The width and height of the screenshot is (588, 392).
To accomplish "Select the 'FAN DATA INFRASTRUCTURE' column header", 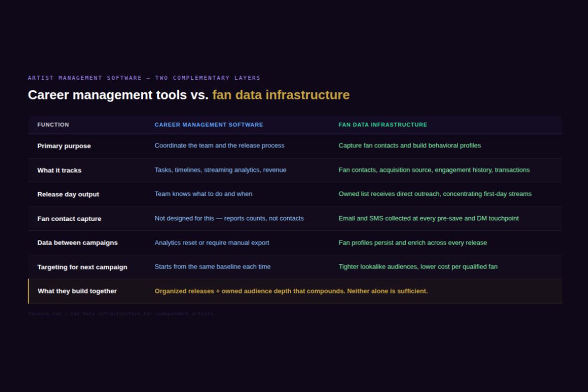I will pyautogui.click(x=383, y=125).
